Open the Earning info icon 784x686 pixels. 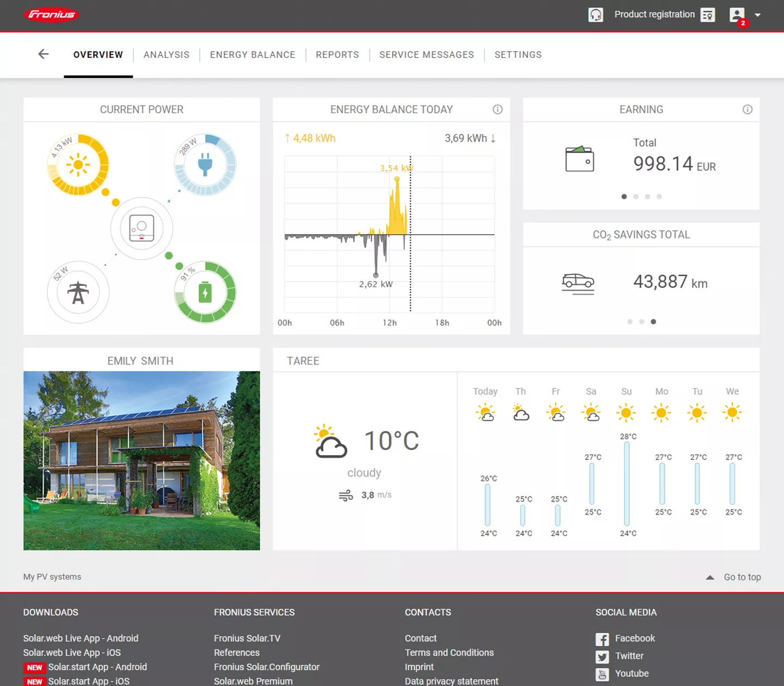click(748, 109)
